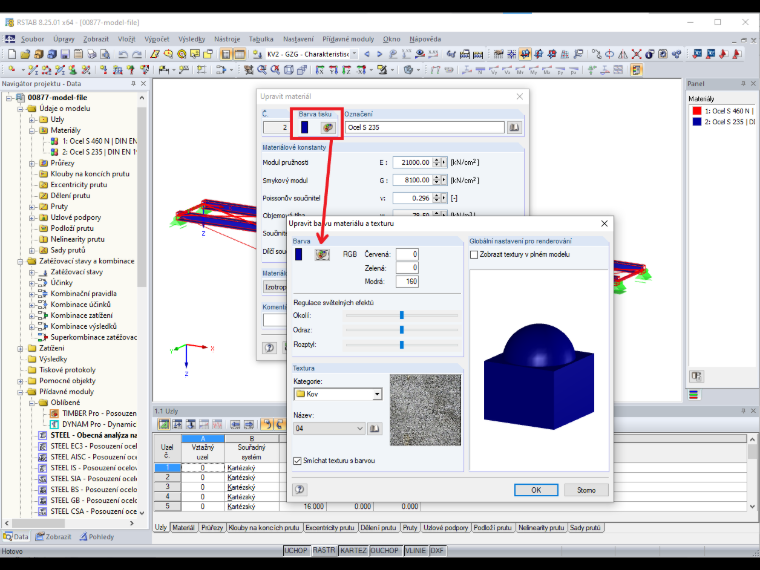Open the Soubor menu
Screen dimensions: 760x570
coord(32,39)
